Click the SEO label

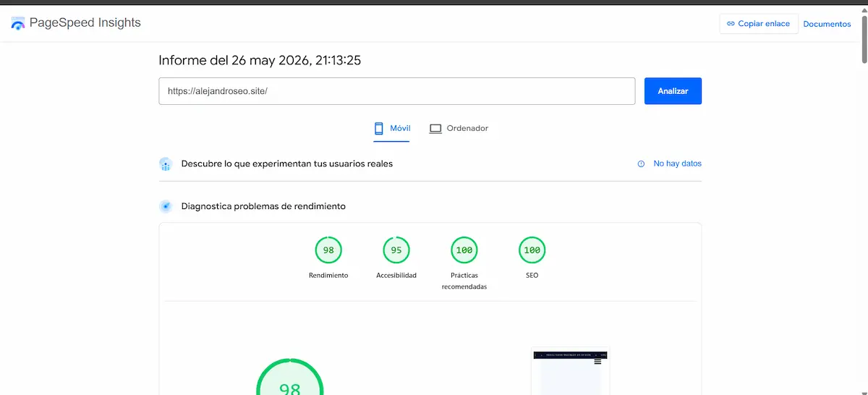532,276
